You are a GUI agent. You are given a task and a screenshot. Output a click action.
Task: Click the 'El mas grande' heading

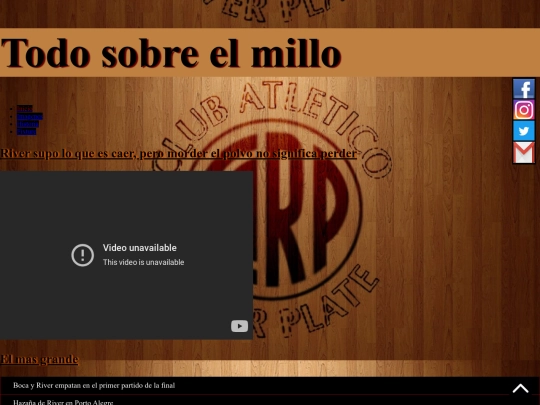point(39,359)
